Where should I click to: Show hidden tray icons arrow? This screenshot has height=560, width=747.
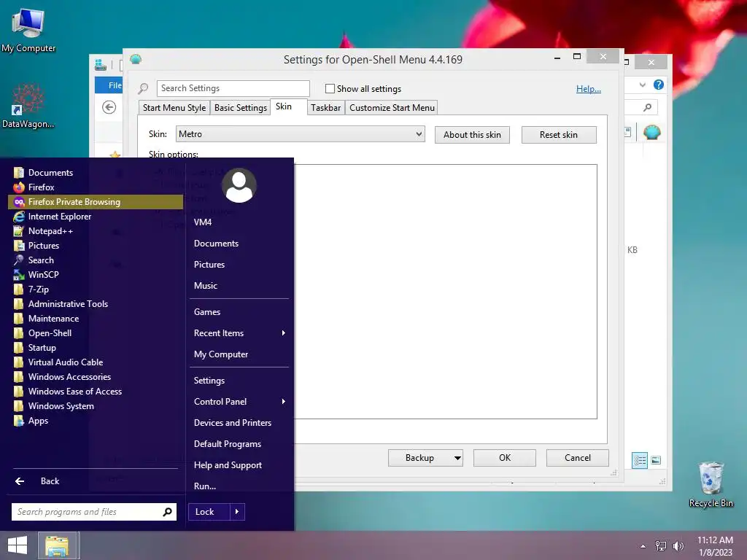click(x=643, y=546)
